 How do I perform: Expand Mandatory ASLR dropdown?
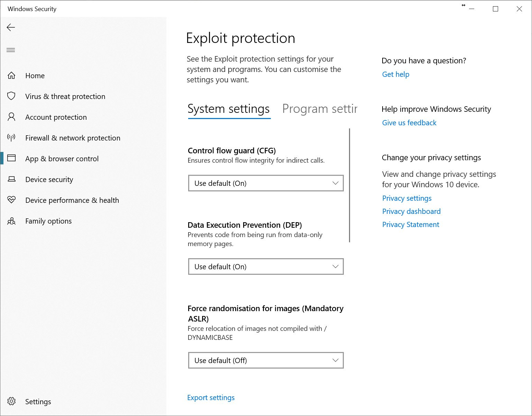click(266, 360)
